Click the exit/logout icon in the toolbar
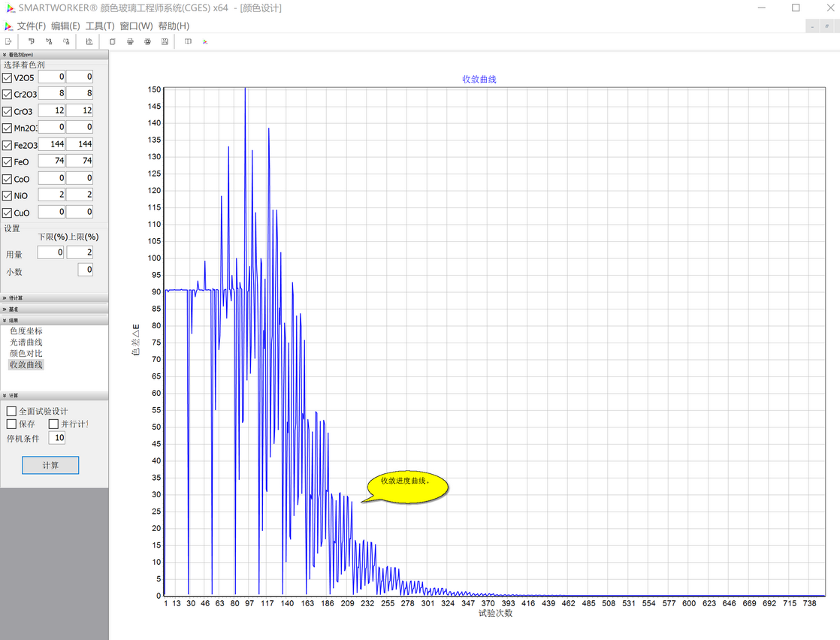The height and width of the screenshot is (640, 840). 8,41
